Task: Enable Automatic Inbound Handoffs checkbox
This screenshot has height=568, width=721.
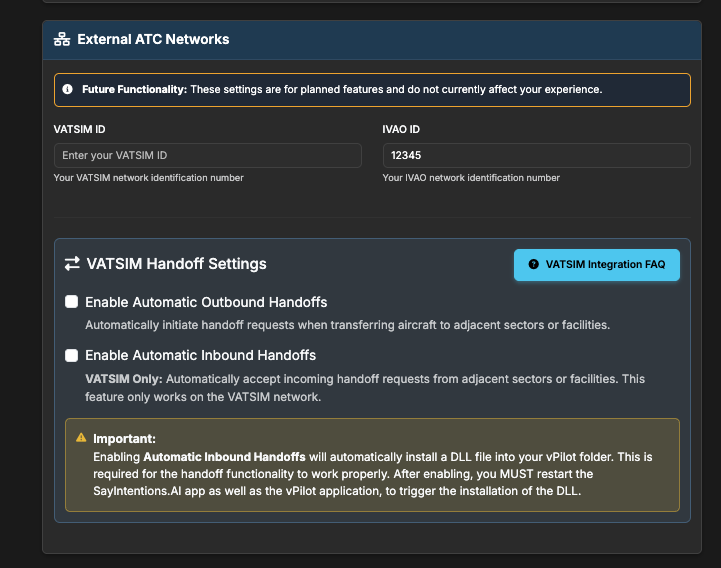Action: 71,355
